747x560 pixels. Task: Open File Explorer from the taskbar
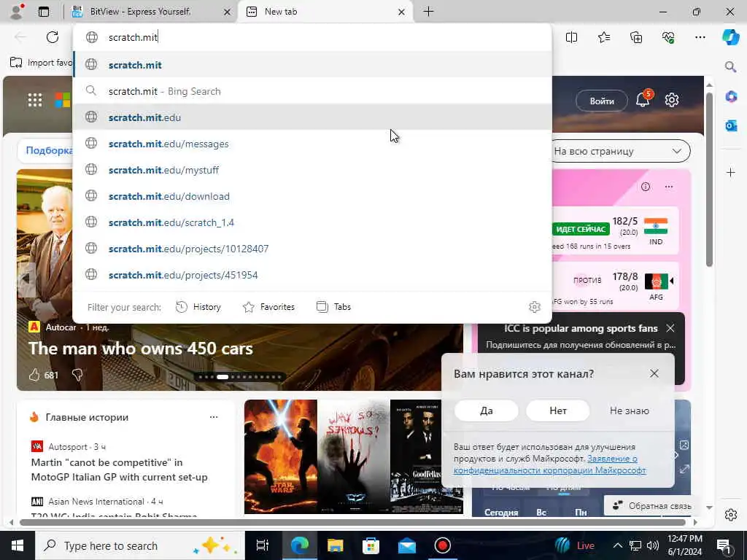(x=336, y=545)
